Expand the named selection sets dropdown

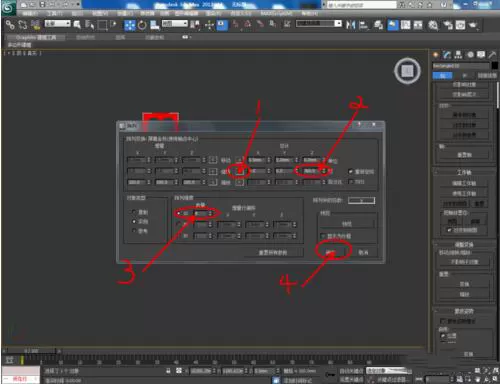click(x=319, y=23)
